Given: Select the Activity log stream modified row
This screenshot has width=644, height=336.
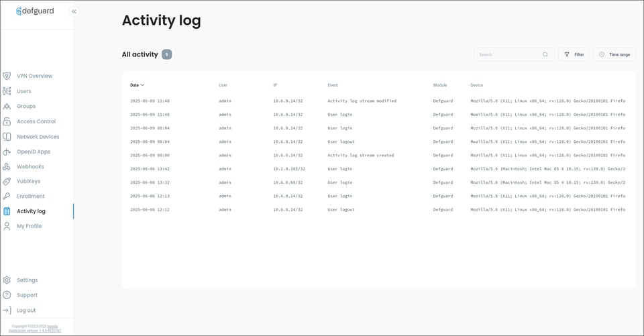Looking at the screenshot, I should coord(362,101).
